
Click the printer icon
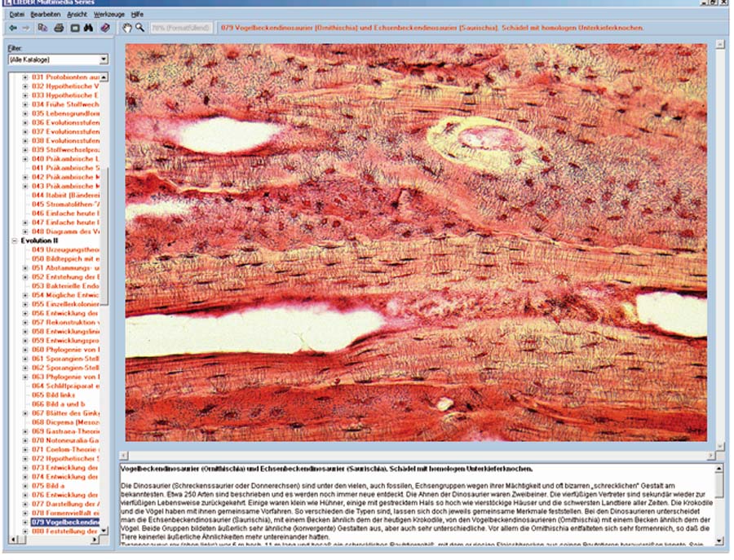[x=59, y=28]
